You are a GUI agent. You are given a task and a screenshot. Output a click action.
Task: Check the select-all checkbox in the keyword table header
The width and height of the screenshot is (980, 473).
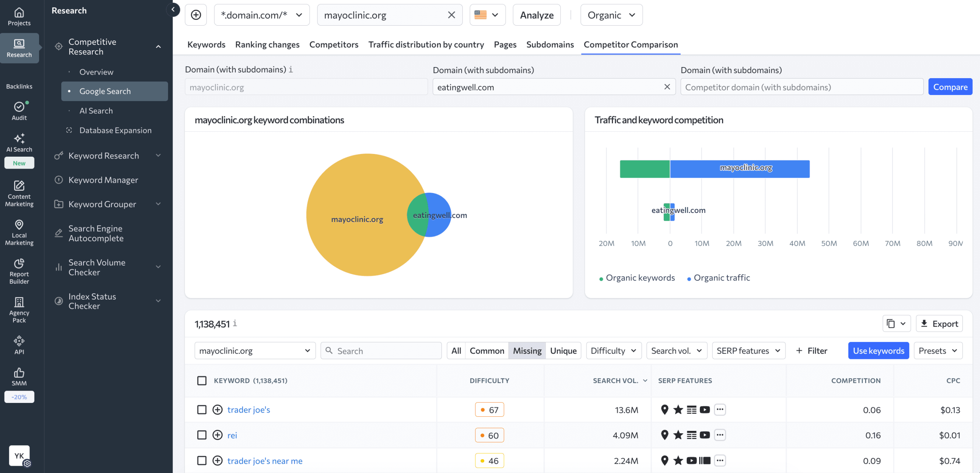tap(202, 381)
